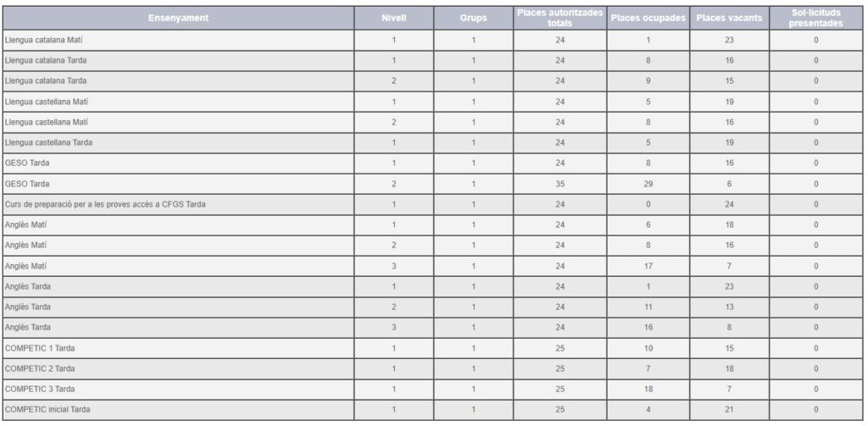Select the occupied places value 17
Screen dimensions: 868x426
(648, 266)
